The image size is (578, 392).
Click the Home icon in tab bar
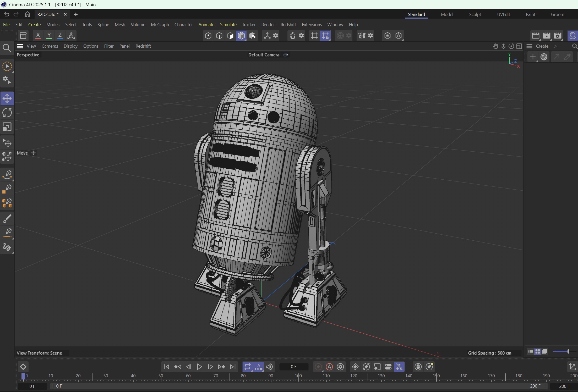[28, 14]
